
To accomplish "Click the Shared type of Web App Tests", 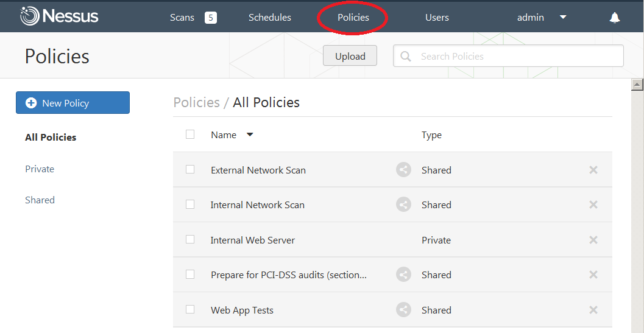I will (436, 310).
